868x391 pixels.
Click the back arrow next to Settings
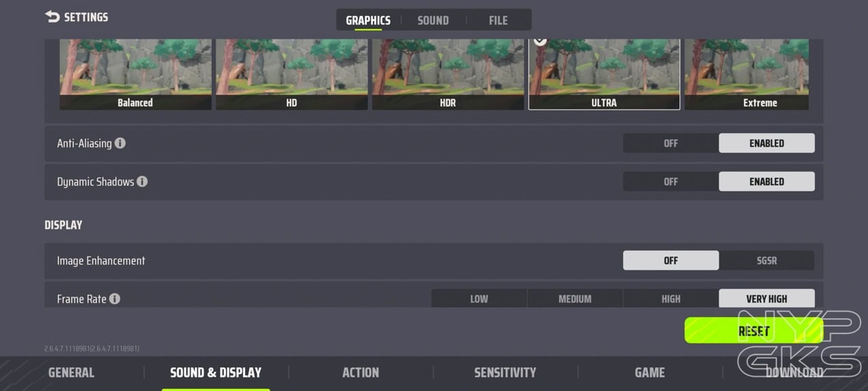coord(52,17)
